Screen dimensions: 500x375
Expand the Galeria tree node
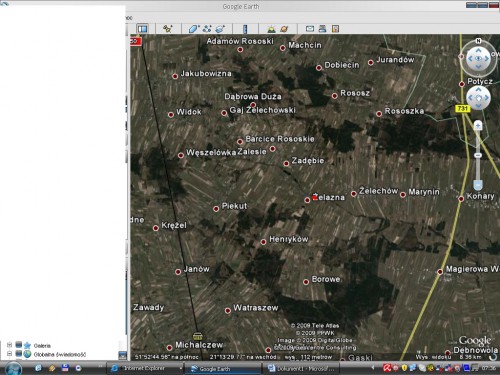(x=10, y=345)
